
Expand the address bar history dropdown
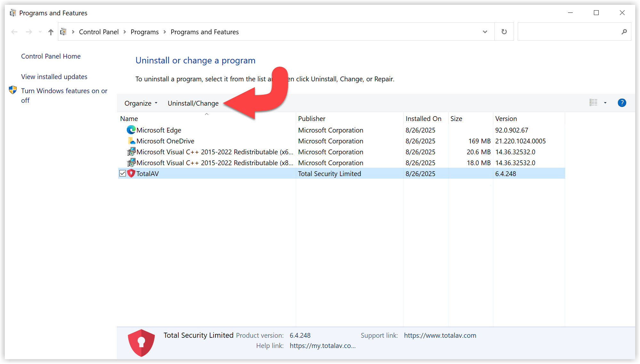[x=485, y=32]
